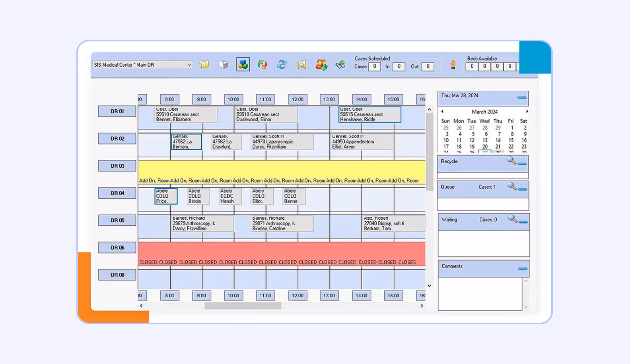Click the red CLOSED block in OR 06
This screenshot has width=630, height=364.
coord(282,254)
